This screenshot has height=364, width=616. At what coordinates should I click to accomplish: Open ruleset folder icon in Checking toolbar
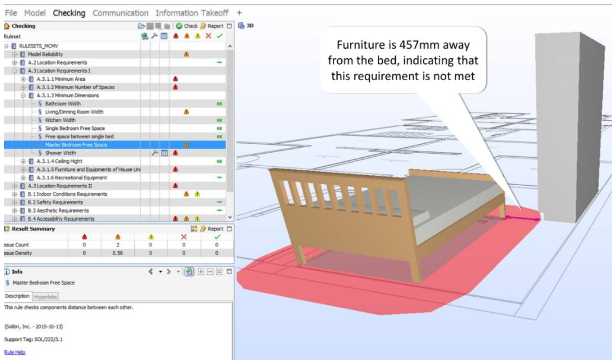(x=141, y=26)
